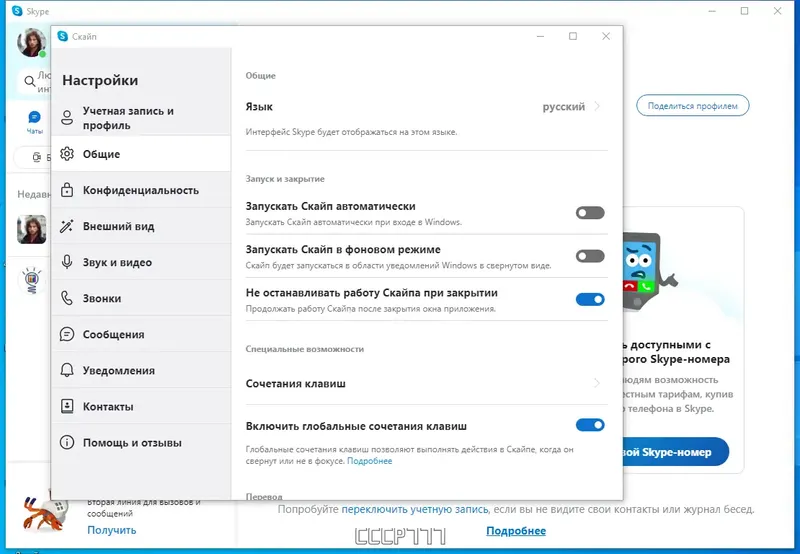
Task: Turn off Включить глобальные сочетания клавиш toggle
Action: click(x=590, y=425)
